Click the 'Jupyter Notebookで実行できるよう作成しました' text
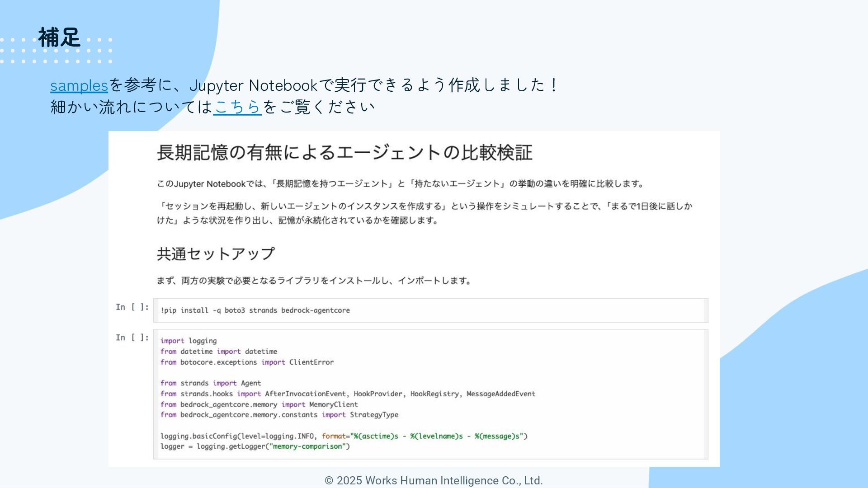The image size is (868, 488). click(x=367, y=85)
